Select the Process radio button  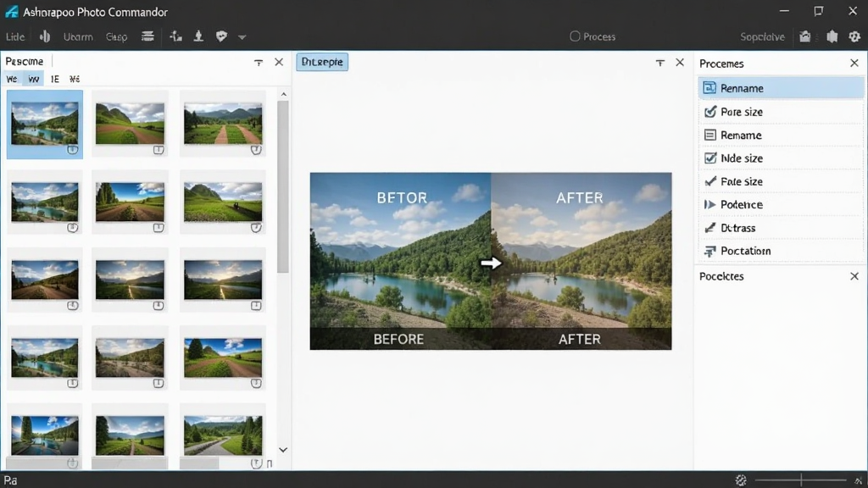pyautogui.click(x=576, y=36)
